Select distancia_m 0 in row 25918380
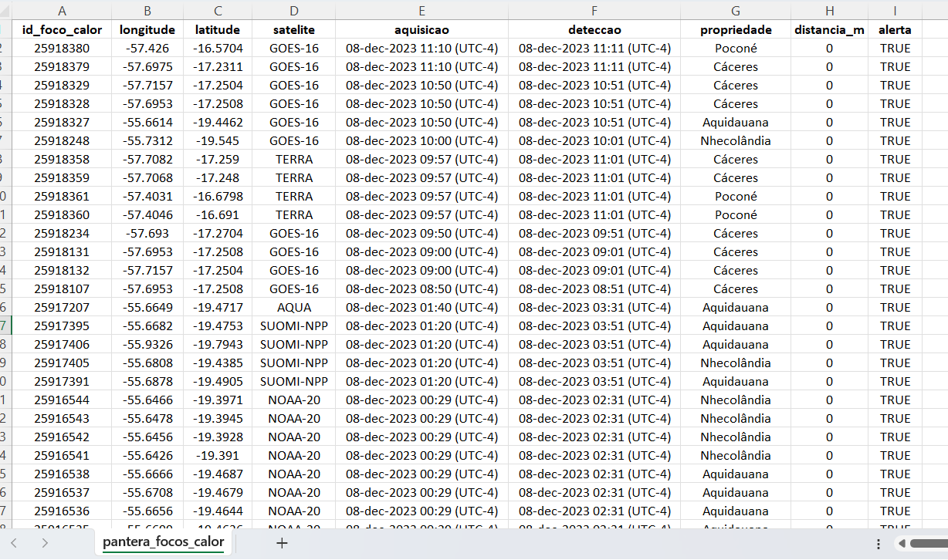 point(830,48)
